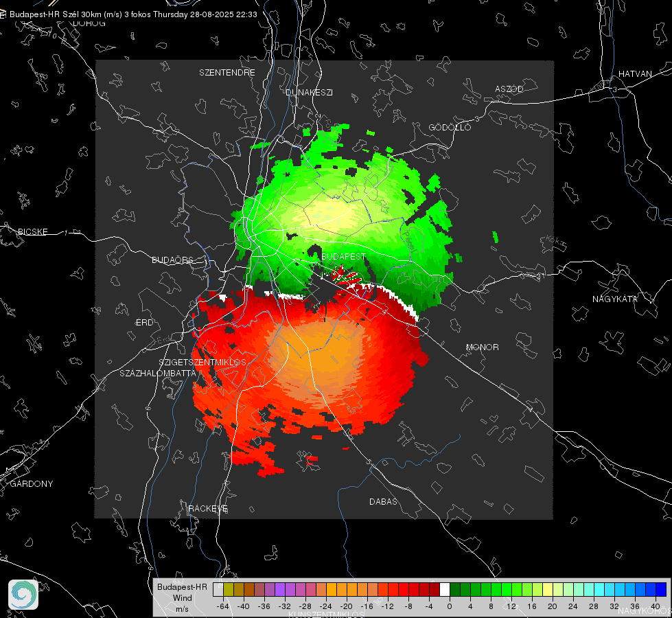The image size is (672, 618).
Task: Click the BUDAÖRS town label
Action: [173, 260]
